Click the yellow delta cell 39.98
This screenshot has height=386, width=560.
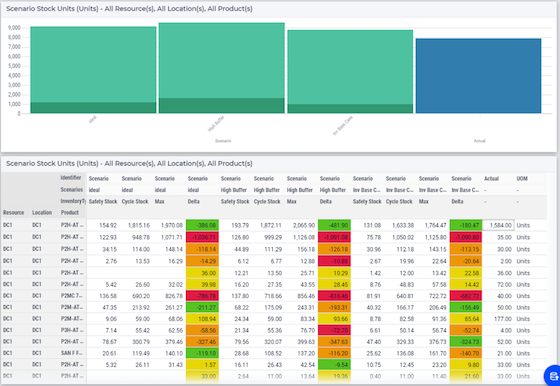(x=202, y=285)
